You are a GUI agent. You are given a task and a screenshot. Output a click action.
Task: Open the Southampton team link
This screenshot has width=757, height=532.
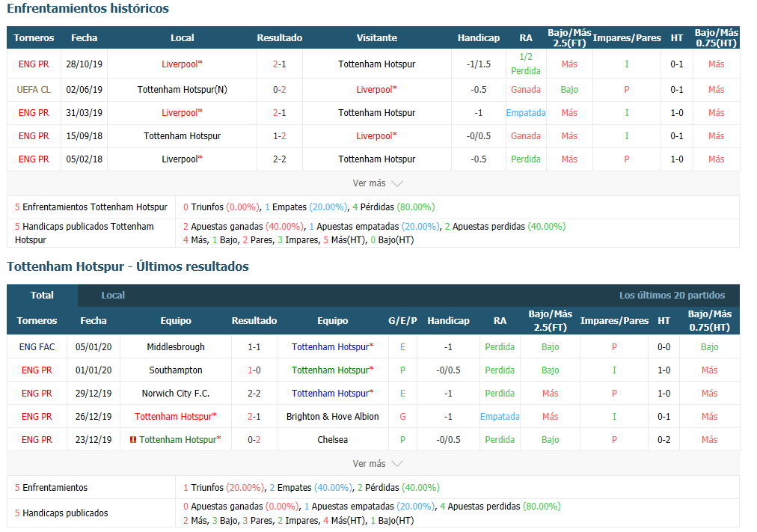pyautogui.click(x=176, y=370)
